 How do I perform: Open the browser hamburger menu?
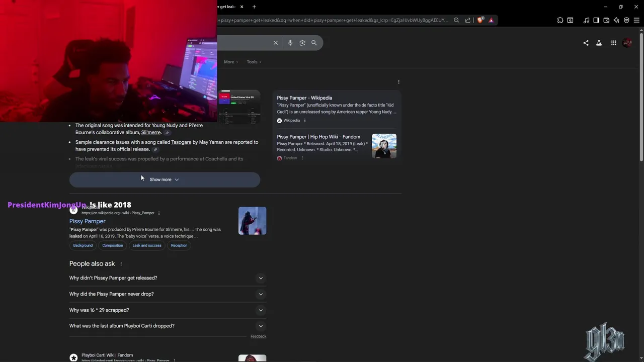(637, 20)
